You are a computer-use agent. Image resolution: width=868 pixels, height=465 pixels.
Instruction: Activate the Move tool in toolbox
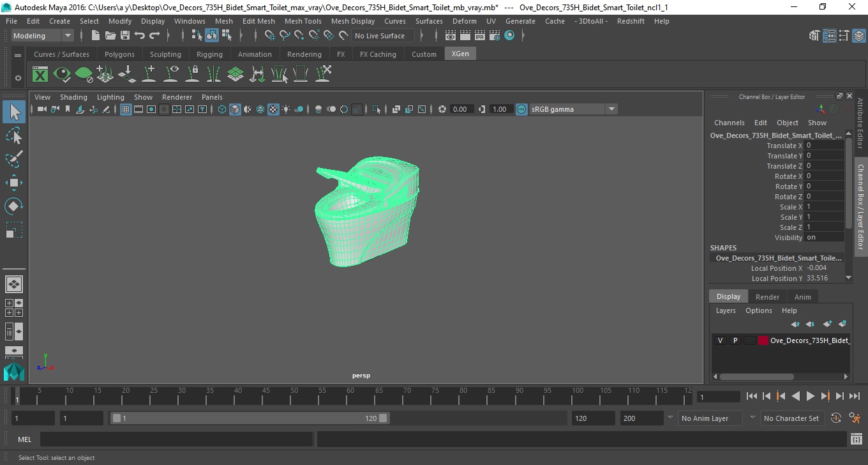(x=14, y=183)
